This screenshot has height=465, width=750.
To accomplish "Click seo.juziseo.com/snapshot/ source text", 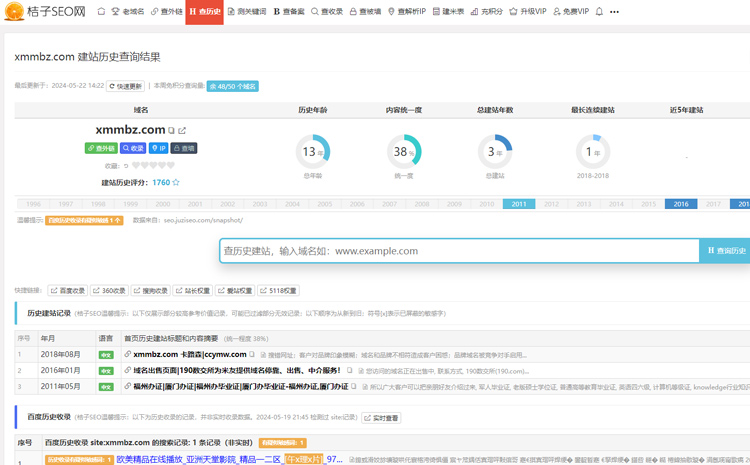I will point(203,220).
